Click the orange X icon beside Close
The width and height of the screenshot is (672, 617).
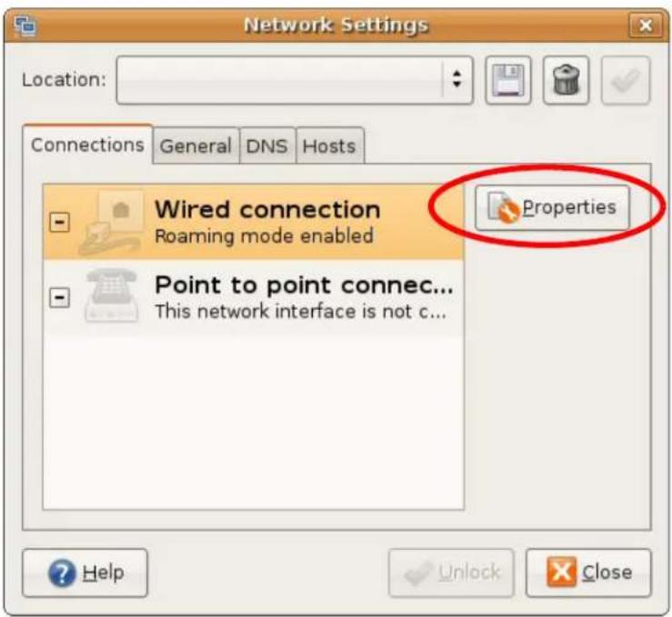561,572
